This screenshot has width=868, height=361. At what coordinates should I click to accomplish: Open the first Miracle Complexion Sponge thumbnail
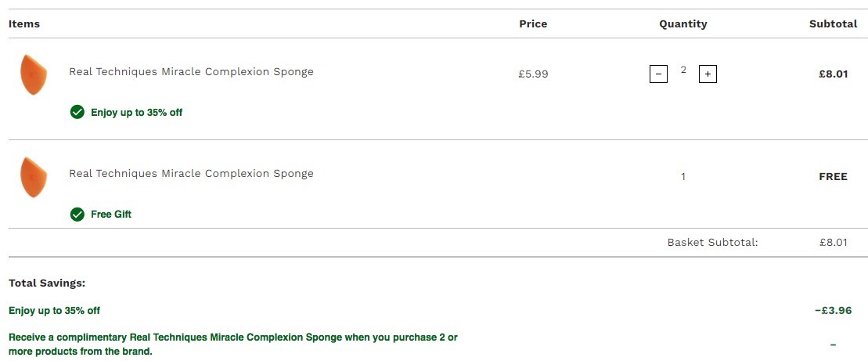point(34,74)
